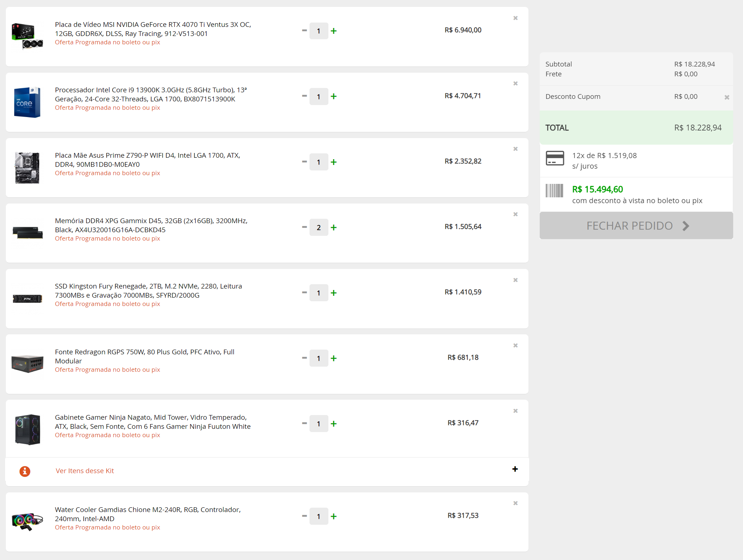Click the orange info icon for kit
743x560 pixels.
click(x=25, y=471)
